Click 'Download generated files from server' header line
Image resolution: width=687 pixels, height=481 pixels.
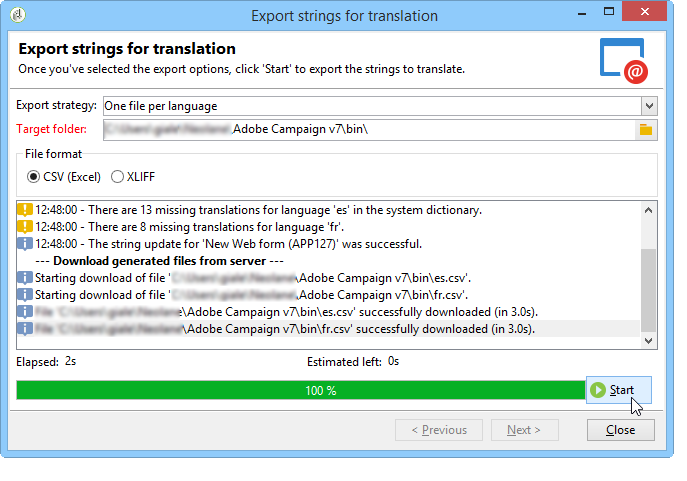pyautogui.click(x=159, y=261)
